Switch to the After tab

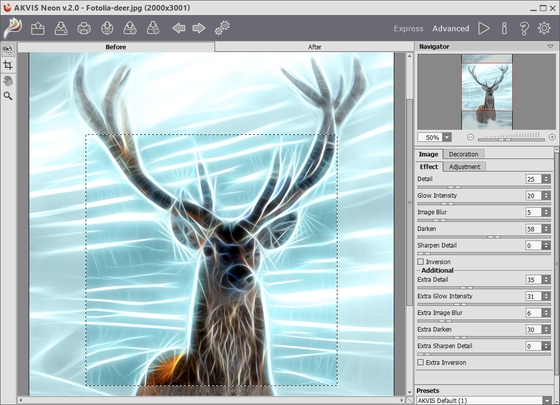[x=314, y=47]
